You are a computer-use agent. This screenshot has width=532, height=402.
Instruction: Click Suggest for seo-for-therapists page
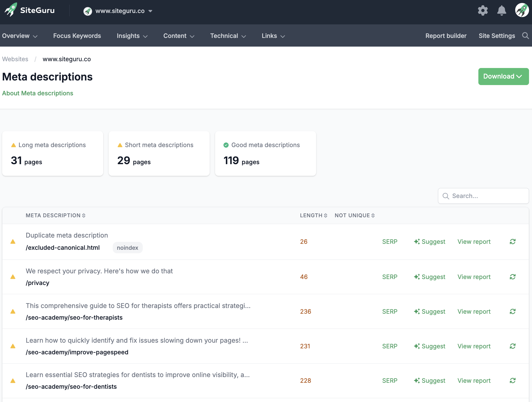click(x=430, y=312)
